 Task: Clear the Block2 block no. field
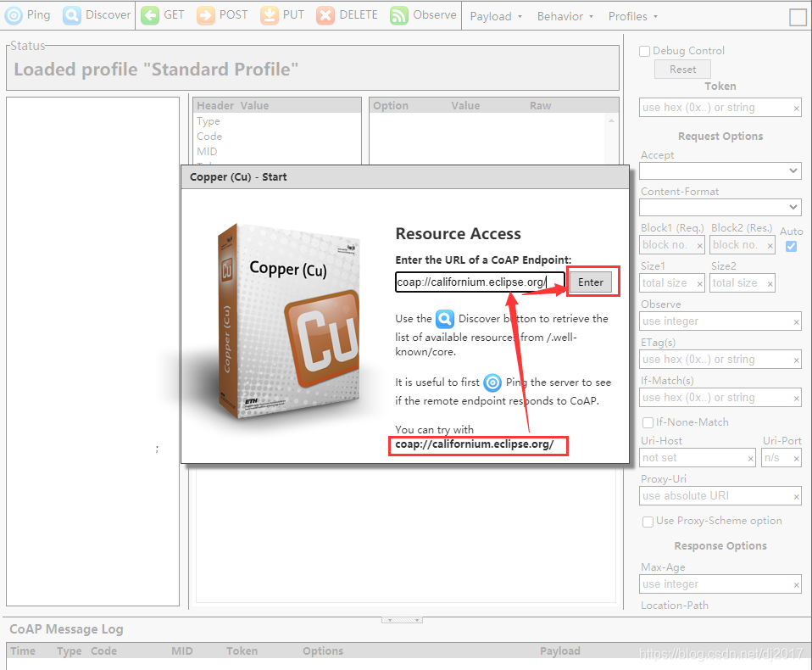[770, 246]
